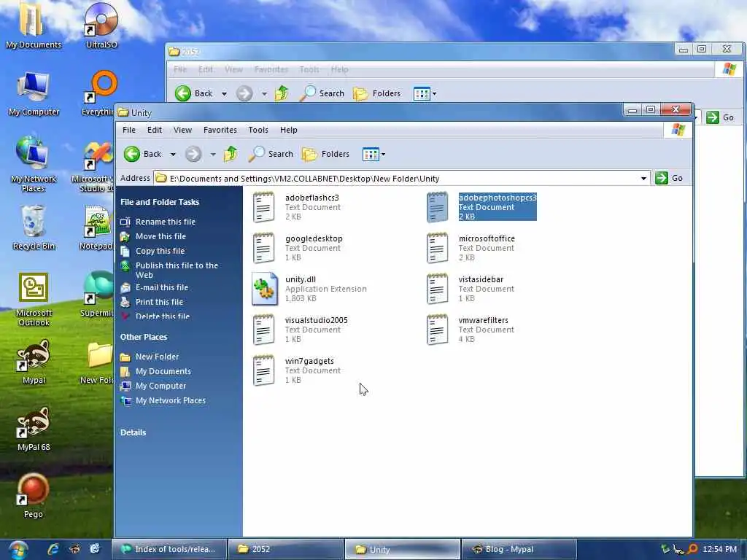Click Copy this file task link
The height and width of the screenshot is (560, 747).
(160, 251)
